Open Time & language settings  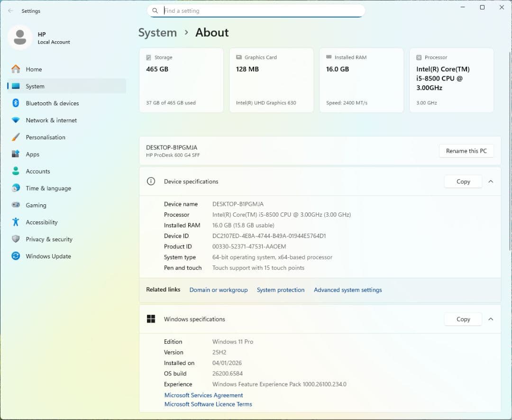[47, 188]
